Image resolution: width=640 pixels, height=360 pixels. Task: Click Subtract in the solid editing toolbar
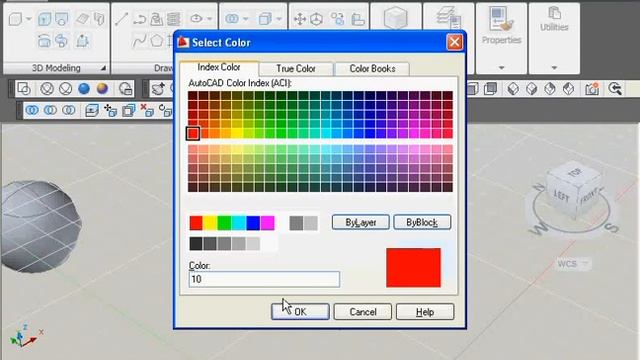[50, 110]
